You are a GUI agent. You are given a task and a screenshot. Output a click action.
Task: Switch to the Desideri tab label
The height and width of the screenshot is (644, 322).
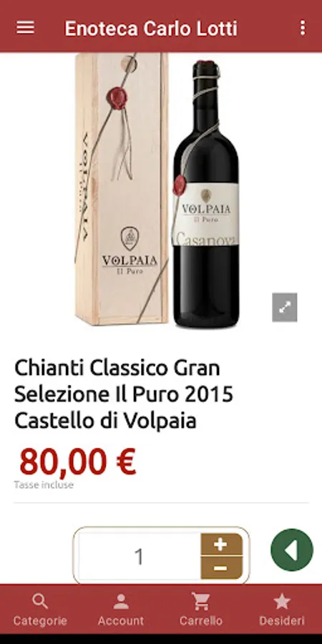pos(282,620)
